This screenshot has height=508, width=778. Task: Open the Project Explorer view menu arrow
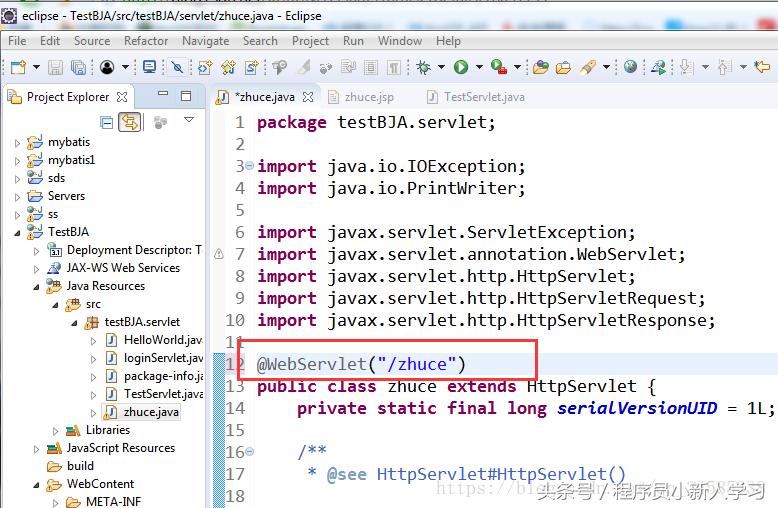189,121
